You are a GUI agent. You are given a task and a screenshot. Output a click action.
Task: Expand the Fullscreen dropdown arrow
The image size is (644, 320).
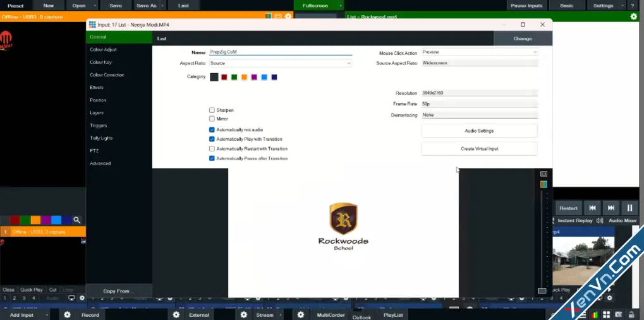(341, 6)
